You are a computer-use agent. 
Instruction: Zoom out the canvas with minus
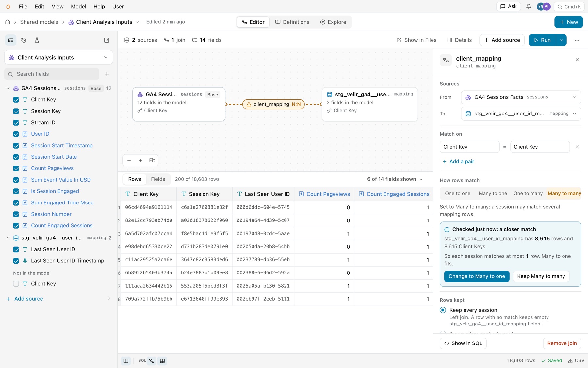tap(129, 160)
